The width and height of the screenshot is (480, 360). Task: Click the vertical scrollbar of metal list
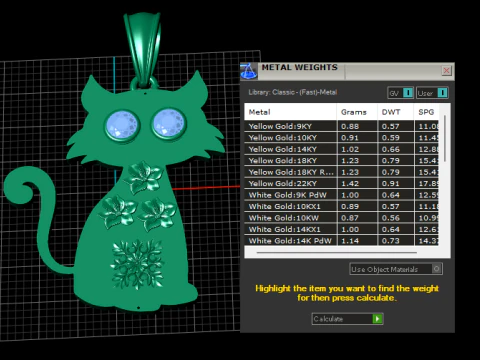tap(445, 139)
